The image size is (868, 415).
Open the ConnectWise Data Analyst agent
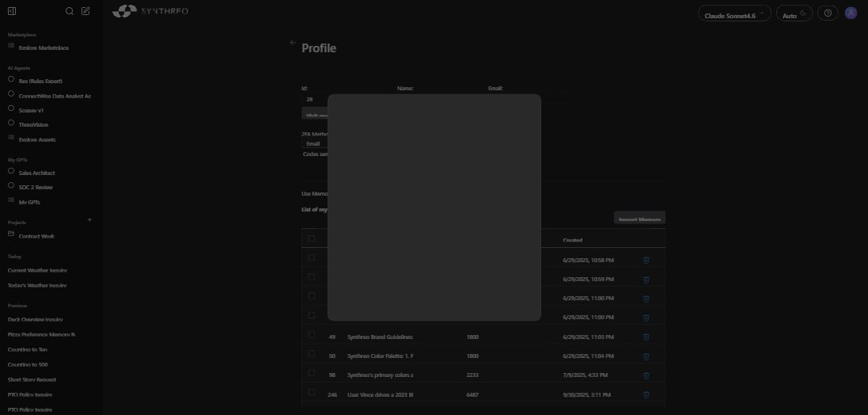(55, 96)
